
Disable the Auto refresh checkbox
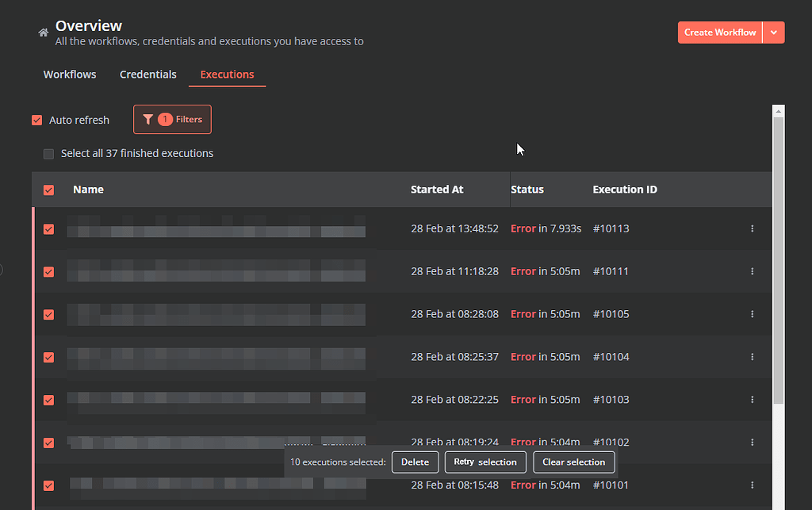(36, 120)
